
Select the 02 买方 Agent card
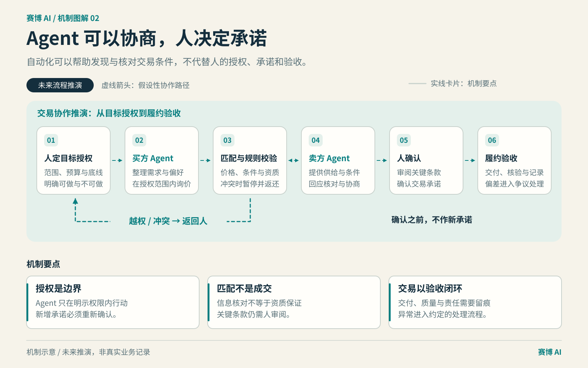(x=162, y=160)
